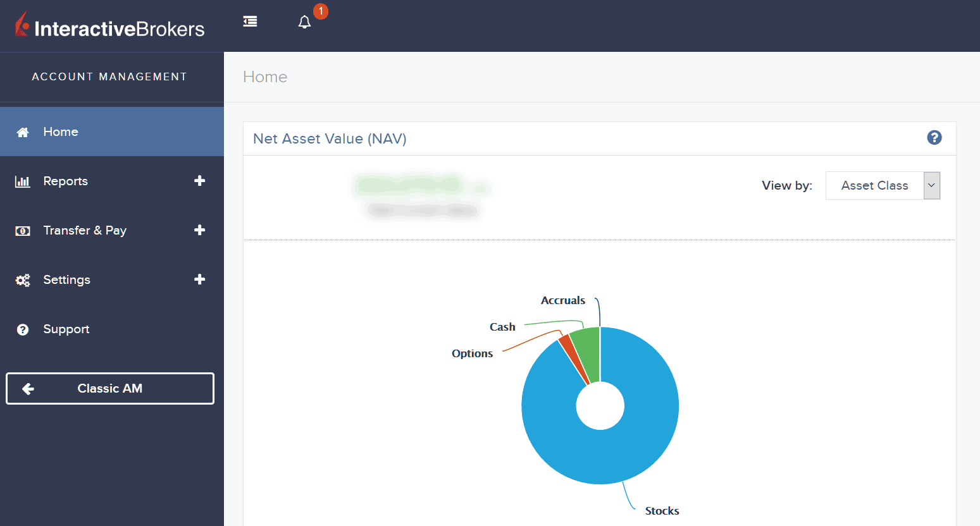
Task: Click the Settings gears icon
Action: pyautogui.click(x=23, y=280)
